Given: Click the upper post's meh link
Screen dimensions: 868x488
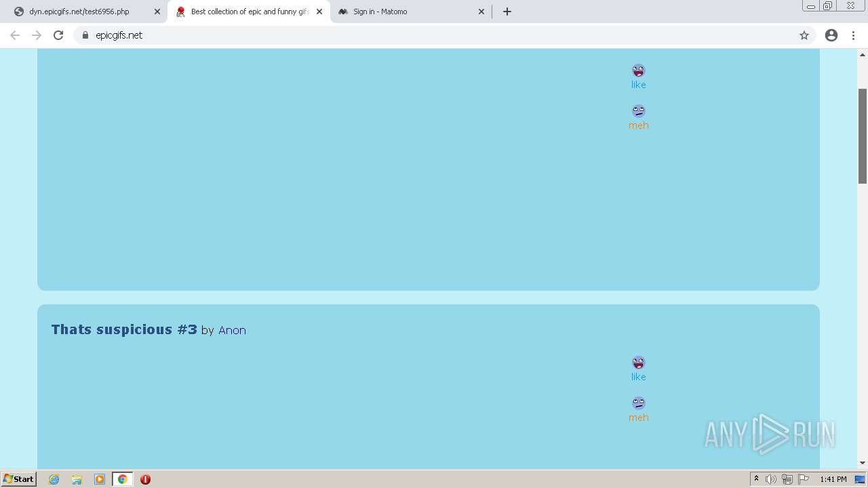Looking at the screenshot, I should click(639, 125).
